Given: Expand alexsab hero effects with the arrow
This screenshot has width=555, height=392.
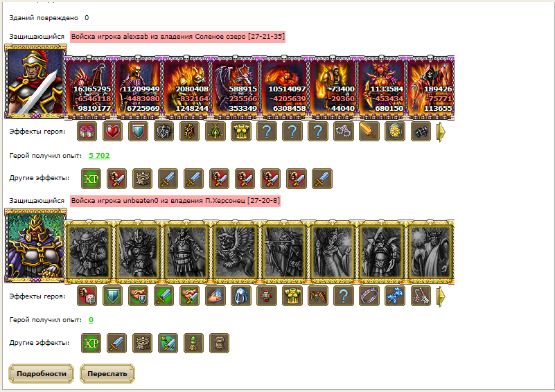Looking at the screenshot, I should [x=441, y=132].
